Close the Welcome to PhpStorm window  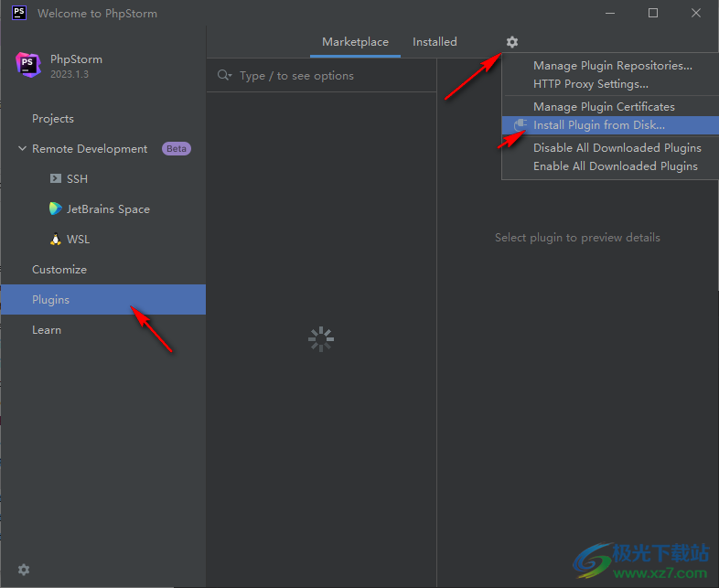point(695,14)
